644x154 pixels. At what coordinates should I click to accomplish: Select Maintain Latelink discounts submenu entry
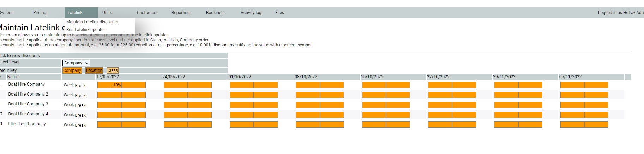click(92, 22)
